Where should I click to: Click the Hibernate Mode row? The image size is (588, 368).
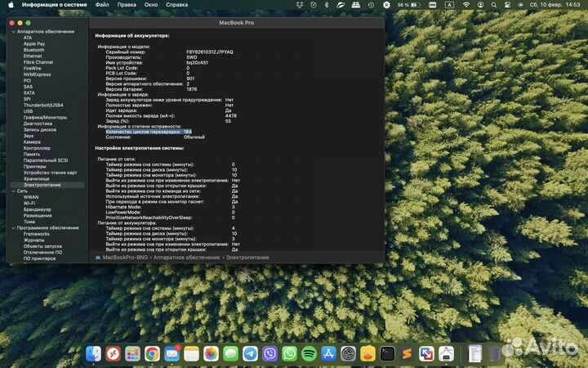coord(170,207)
